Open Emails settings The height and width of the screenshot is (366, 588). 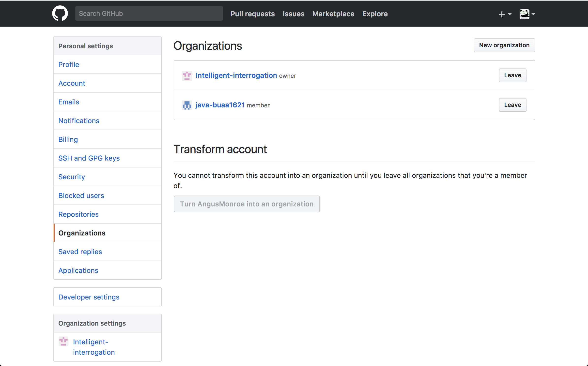pos(108,102)
